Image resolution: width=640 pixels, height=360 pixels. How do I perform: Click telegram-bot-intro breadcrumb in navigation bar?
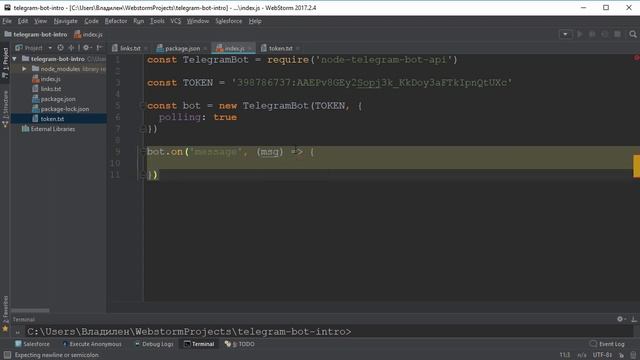[x=36, y=34]
